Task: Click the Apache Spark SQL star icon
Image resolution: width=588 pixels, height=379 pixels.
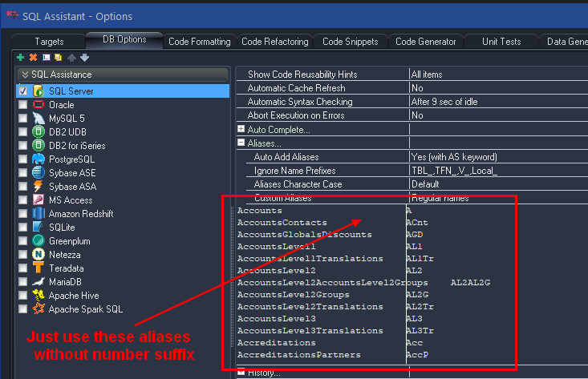Action: 39,308
